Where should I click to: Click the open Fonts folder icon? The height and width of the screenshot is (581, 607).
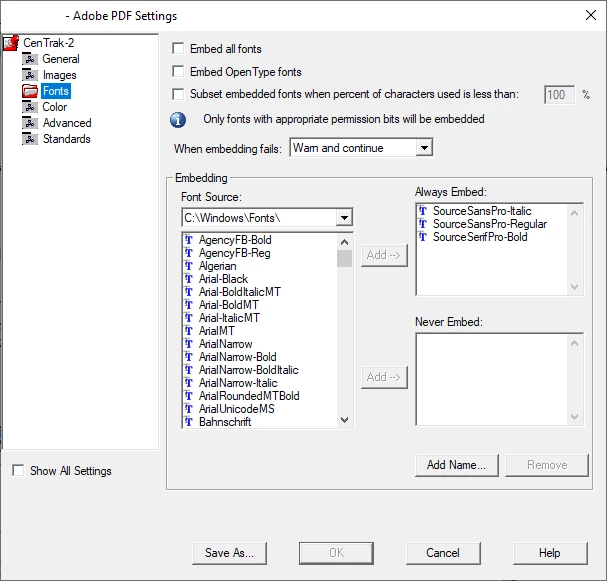click(30, 91)
